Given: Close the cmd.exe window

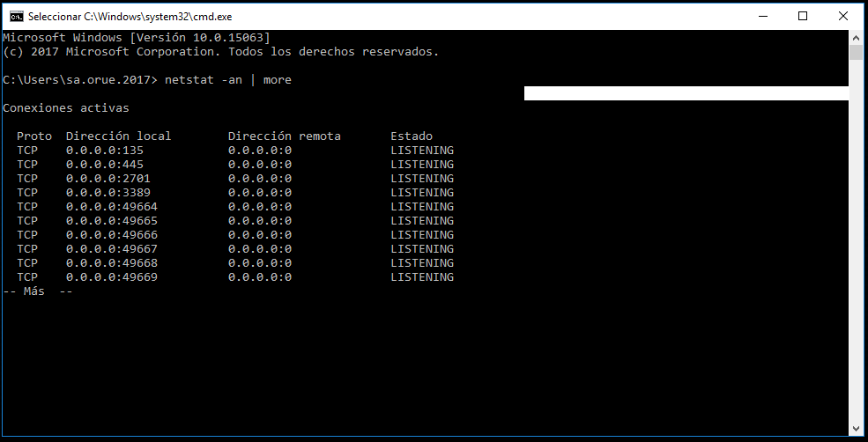Looking at the screenshot, I should click(843, 16).
